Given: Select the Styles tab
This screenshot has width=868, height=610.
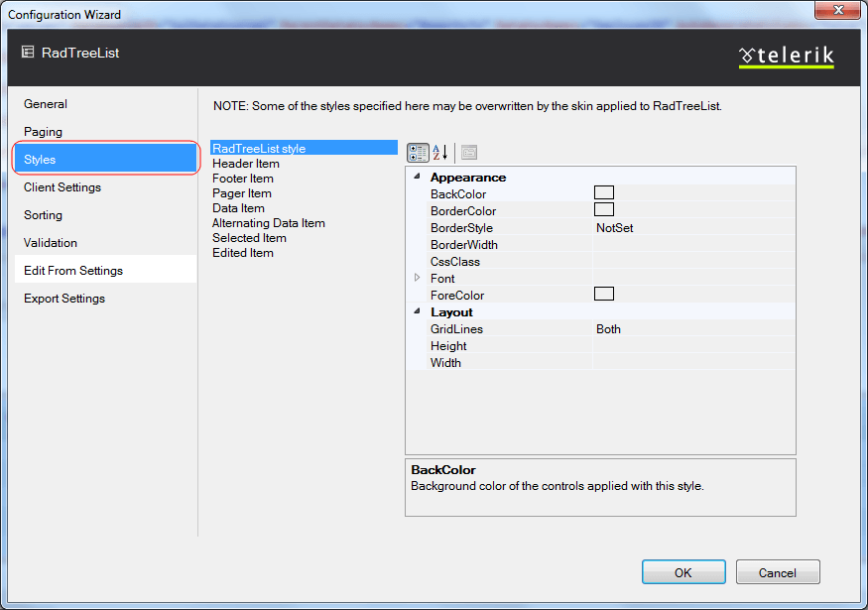Looking at the screenshot, I should pyautogui.click(x=105, y=160).
